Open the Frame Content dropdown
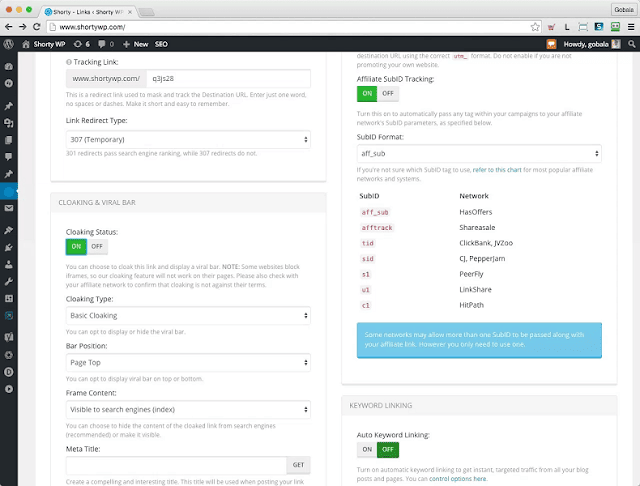 click(188, 409)
